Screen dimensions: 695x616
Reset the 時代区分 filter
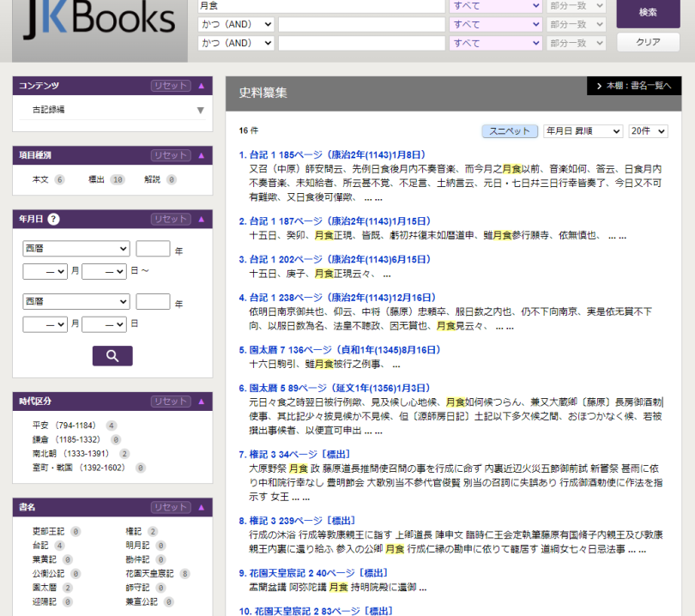pos(171,401)
